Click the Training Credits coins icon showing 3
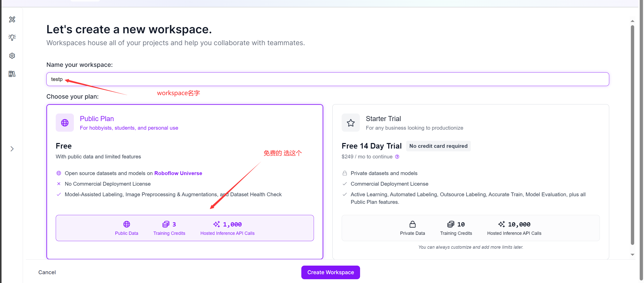 coord(166,224)
